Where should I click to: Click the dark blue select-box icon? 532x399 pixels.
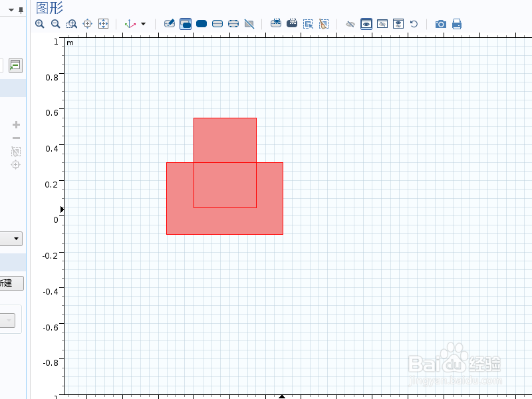pyautogui.click(x=292, y=23)
